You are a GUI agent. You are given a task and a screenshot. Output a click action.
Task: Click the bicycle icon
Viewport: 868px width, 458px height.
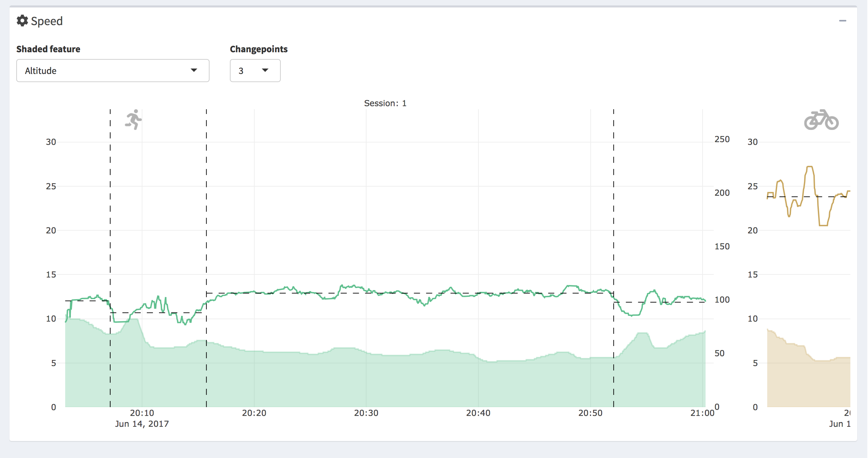tap(821, 120)
